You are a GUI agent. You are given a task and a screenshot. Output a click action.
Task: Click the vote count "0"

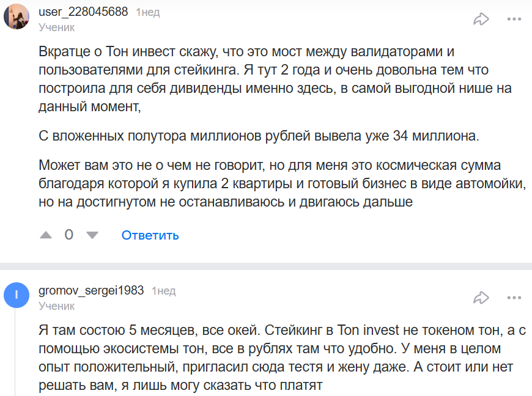tap(69, 235)
